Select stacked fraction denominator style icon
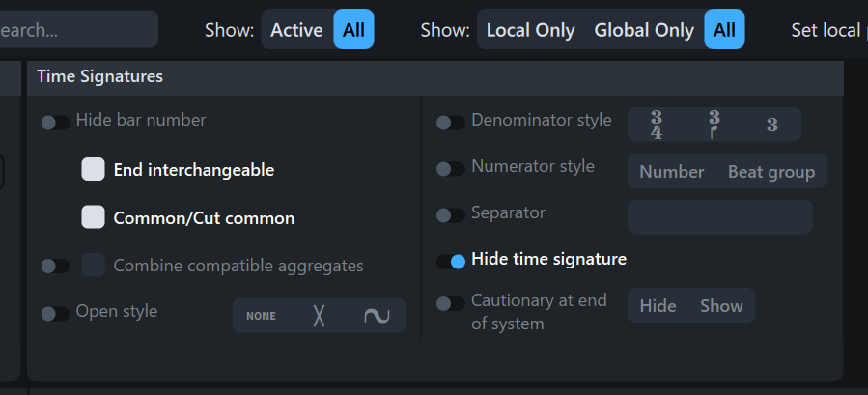The height and width of the screenshot is (395, 868). (x=657, y=125)
